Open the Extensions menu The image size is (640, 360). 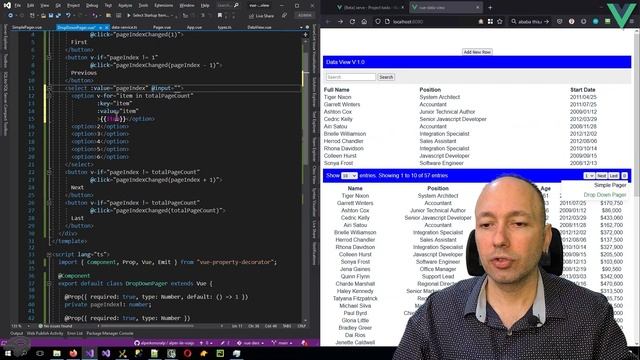click(164, 6)
